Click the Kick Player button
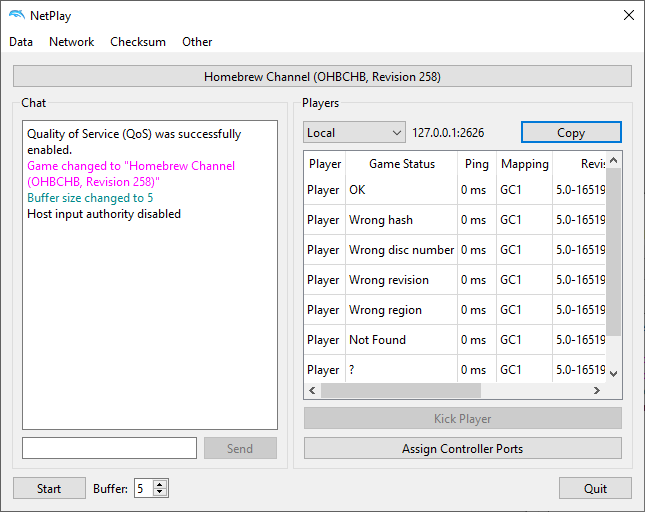This screenshot has height=512, width=645. pos(463,419)
